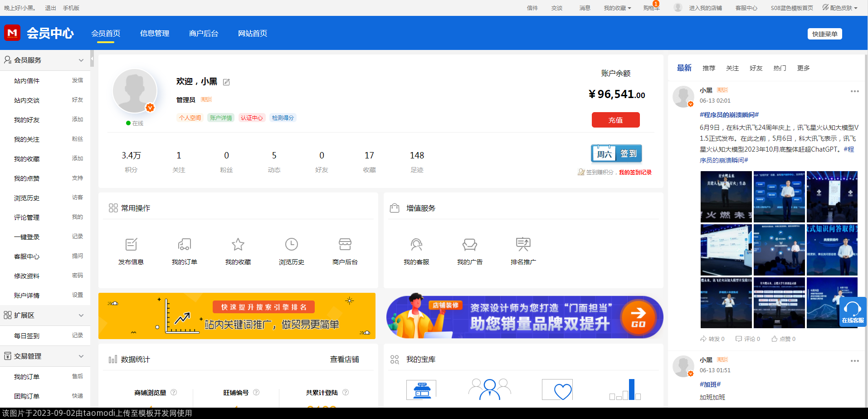Click the 我的收藏 star icon
This screenshot has width=868, height=419.
coord(238,244)
